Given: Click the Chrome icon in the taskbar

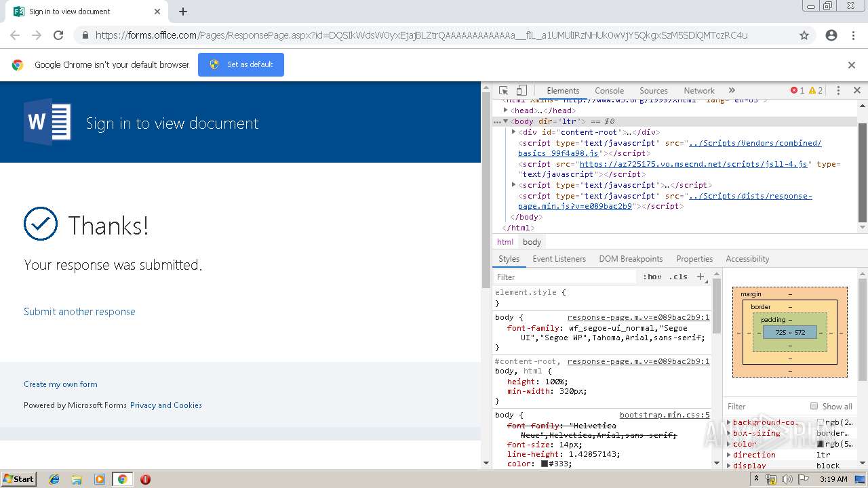Looking at the screenshot, I should 122,479.
